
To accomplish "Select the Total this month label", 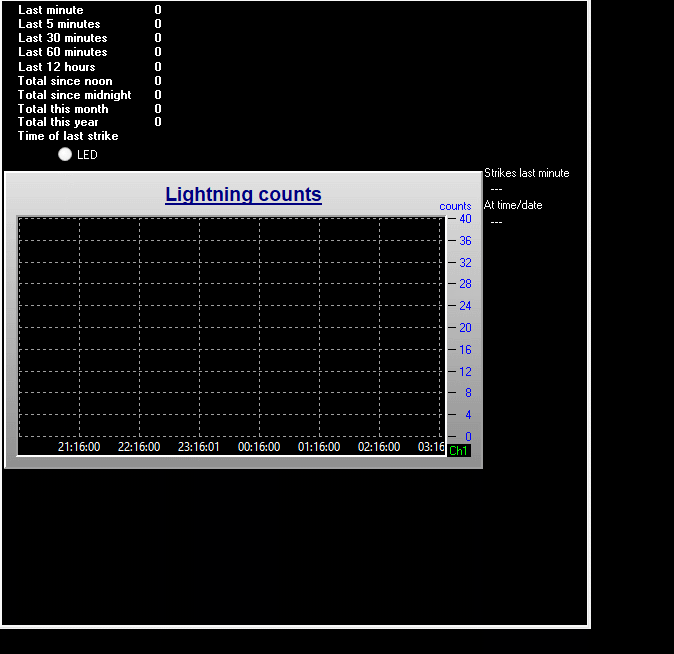I will [63, 109].
